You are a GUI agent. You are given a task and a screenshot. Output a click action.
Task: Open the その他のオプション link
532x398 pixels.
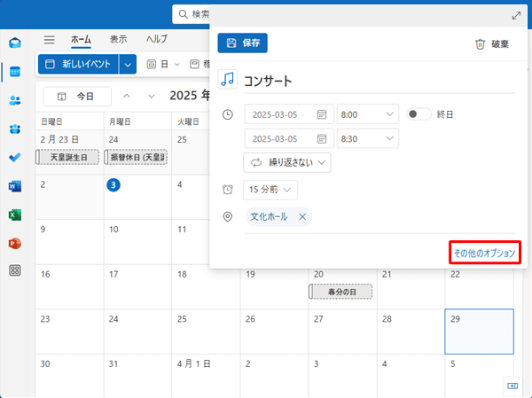(484, 254)
